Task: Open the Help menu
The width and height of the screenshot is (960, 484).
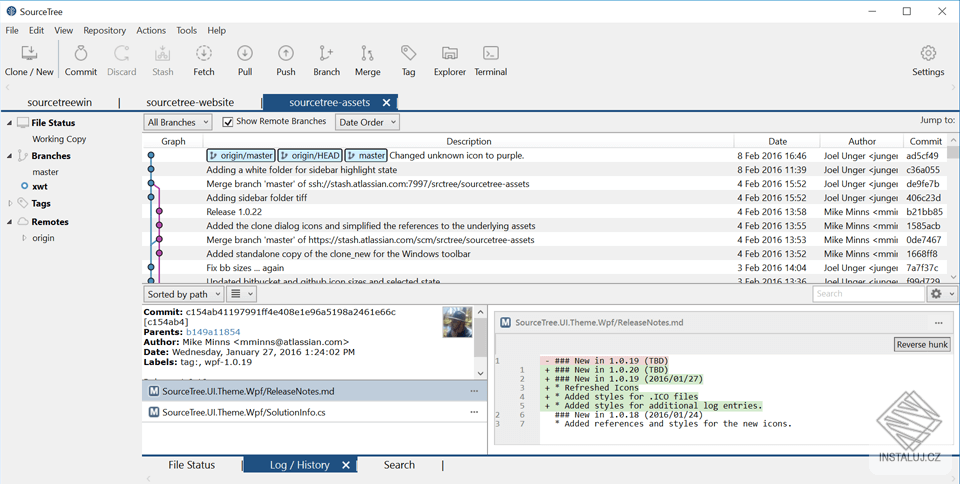Action: click(217, 30)
